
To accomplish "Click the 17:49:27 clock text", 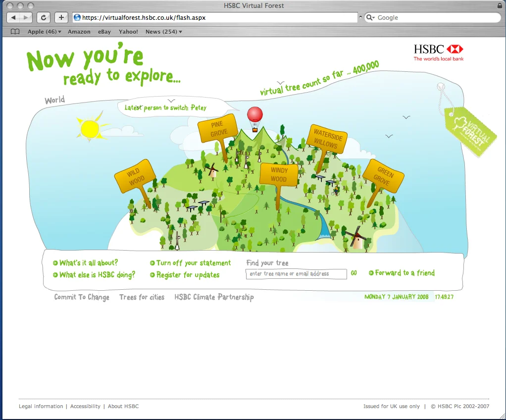I will click(x=444, y=297).
